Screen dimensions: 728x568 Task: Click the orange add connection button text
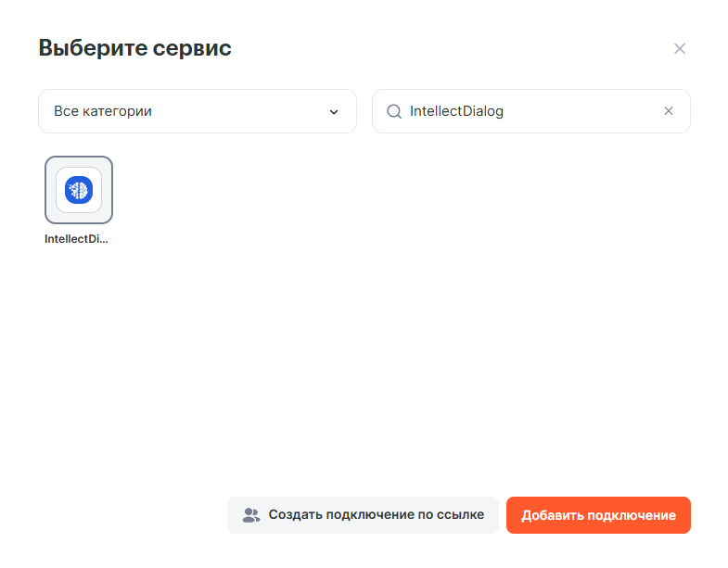tap(598, 515)
